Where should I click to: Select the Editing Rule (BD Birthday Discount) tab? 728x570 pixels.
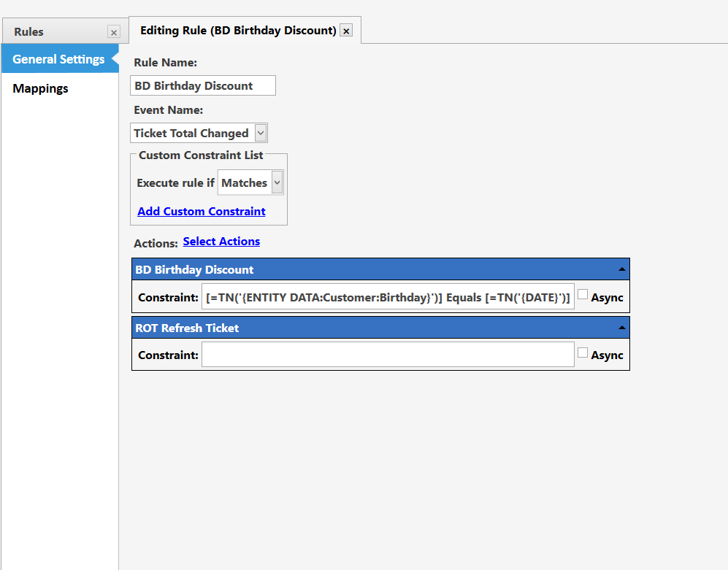(x=238, y=31)
